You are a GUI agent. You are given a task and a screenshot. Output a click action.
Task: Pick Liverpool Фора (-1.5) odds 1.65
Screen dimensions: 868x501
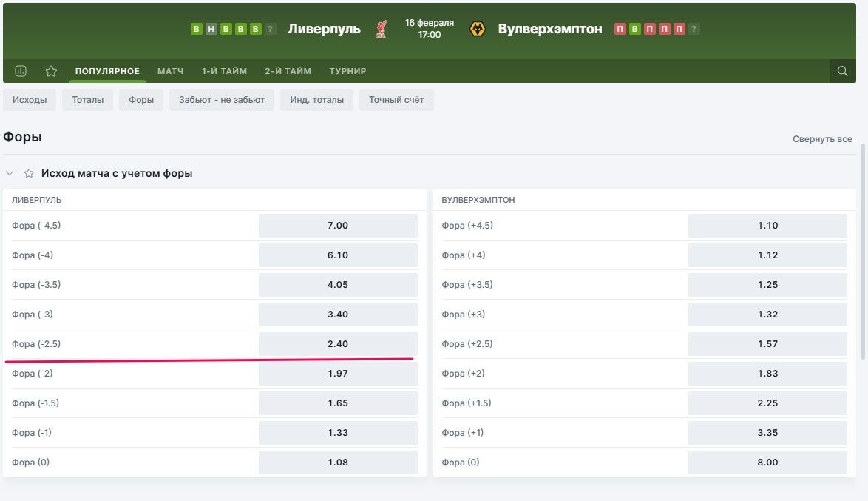(338, 403)
